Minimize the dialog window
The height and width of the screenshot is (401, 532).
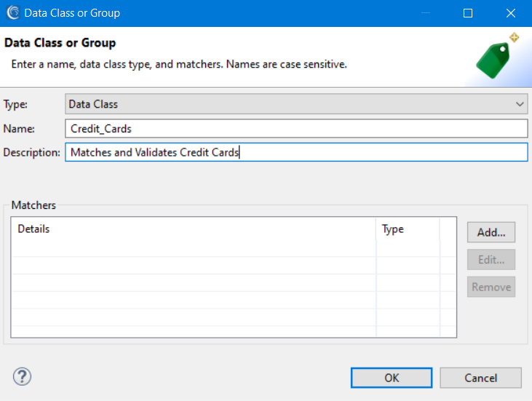426,13
